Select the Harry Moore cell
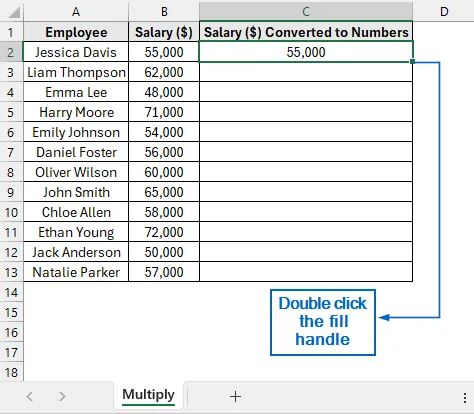This screenshot has height=414, width=474. click(x=76, y=112)
